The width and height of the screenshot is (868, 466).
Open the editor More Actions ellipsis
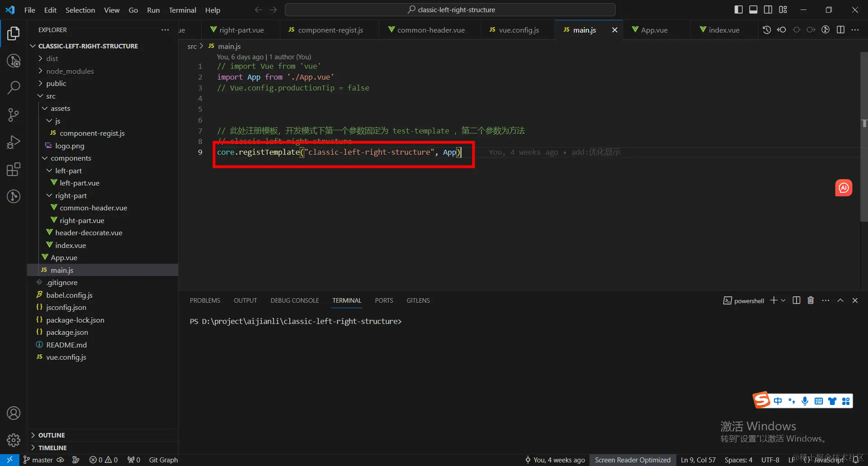tap(855, 30)
